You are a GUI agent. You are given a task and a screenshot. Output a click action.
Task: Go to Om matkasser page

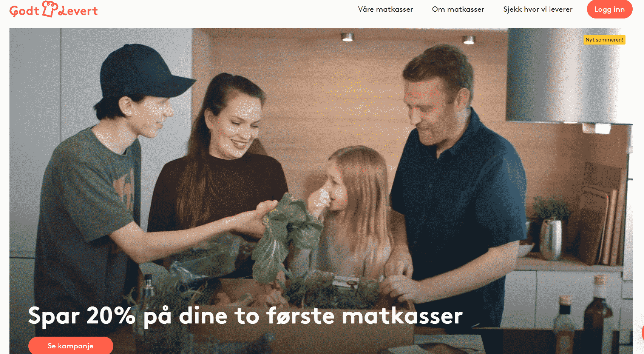coord(458,9)
